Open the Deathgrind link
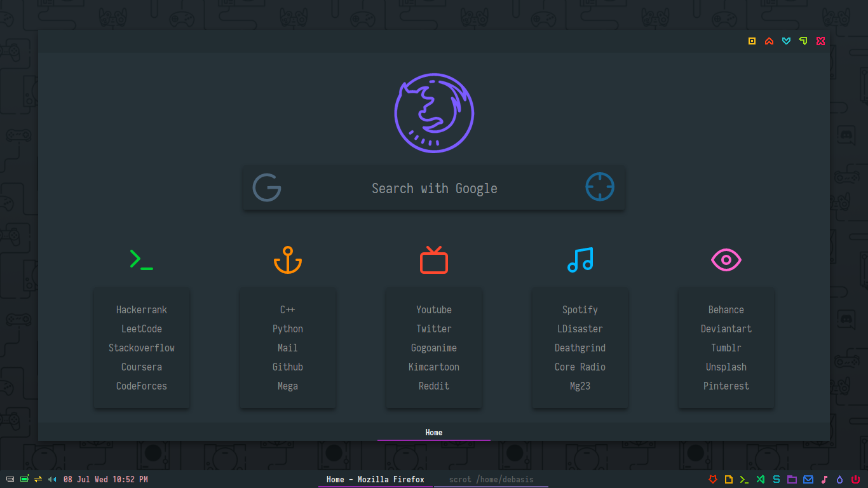 580,348
